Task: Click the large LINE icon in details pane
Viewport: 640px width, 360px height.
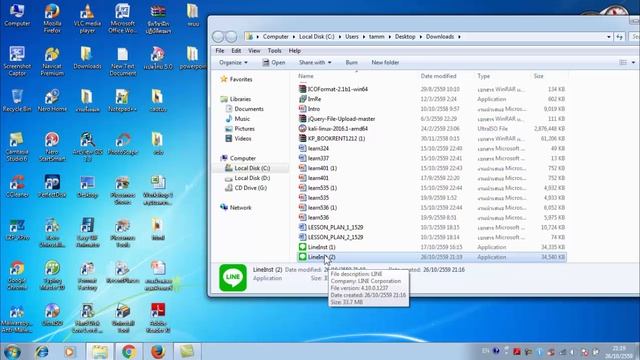Action: 233,278
